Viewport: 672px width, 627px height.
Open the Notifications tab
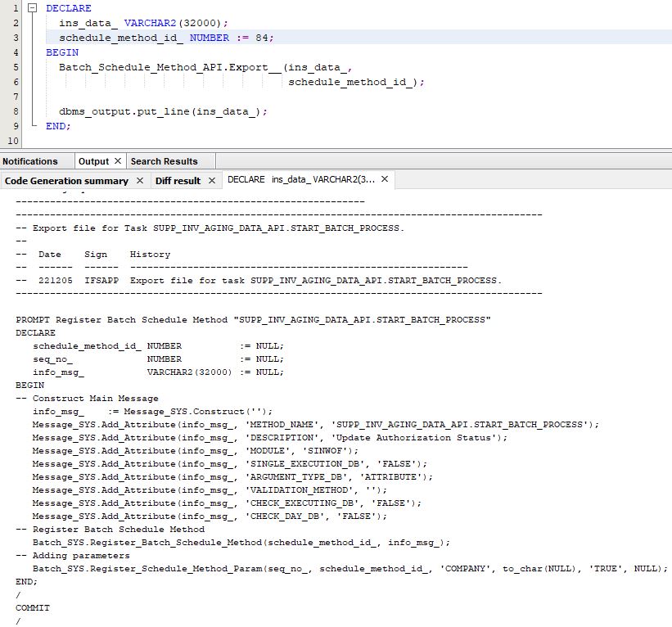[x=30, y=161]
